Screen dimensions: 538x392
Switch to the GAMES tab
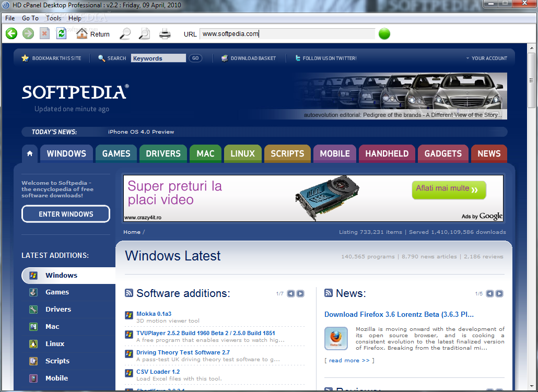116,153
